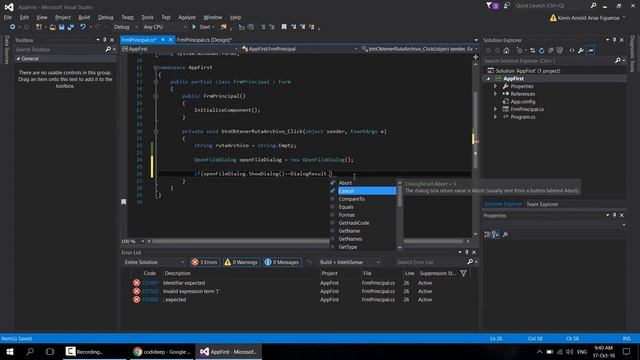Click the Show All Files icon in Solution Explorer

click(x=560, y=51)
